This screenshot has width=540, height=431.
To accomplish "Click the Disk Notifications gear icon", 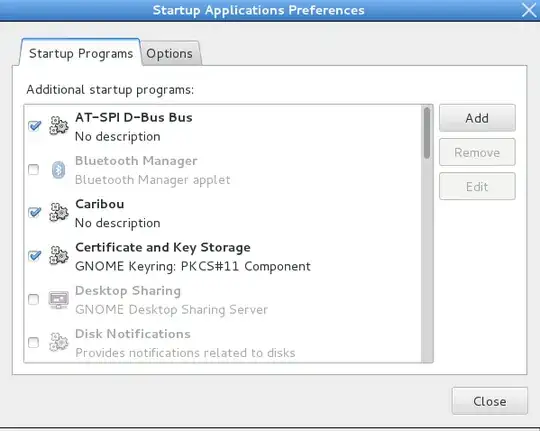I will (59, 342).
